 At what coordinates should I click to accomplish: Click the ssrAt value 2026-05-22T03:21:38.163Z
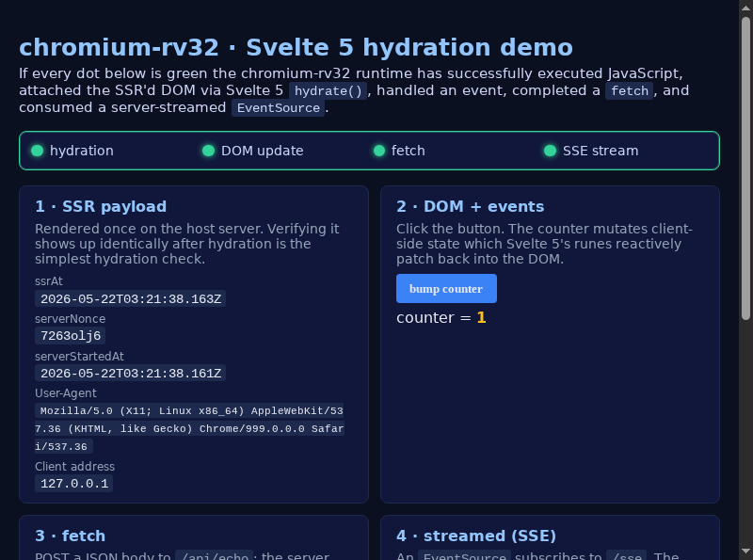point(131,298)
